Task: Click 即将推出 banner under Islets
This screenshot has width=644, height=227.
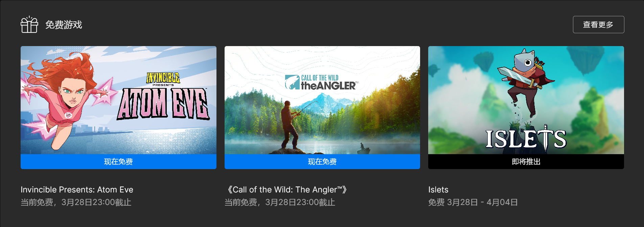Action: click(x=526, y=162)
